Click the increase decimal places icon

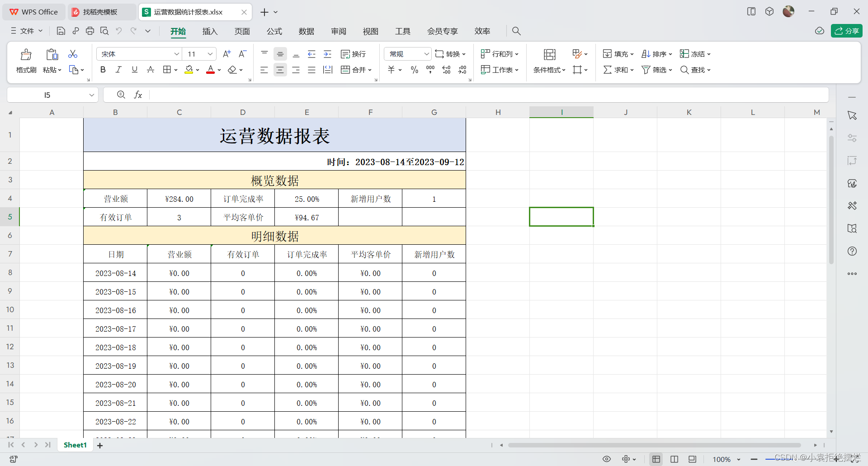[x=446, y=70]
